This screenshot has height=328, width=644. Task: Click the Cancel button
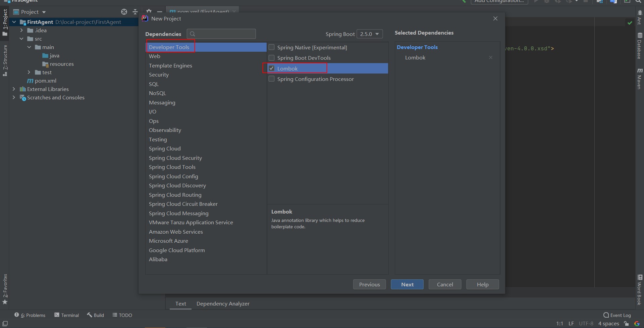[x=445, y=284]
